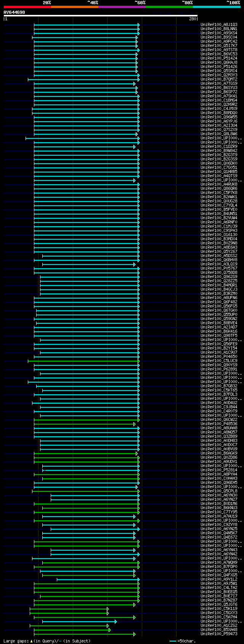244x644 pixels.
Task: Click the orange ~40% identity legend segment
Action: coord(75,7)
